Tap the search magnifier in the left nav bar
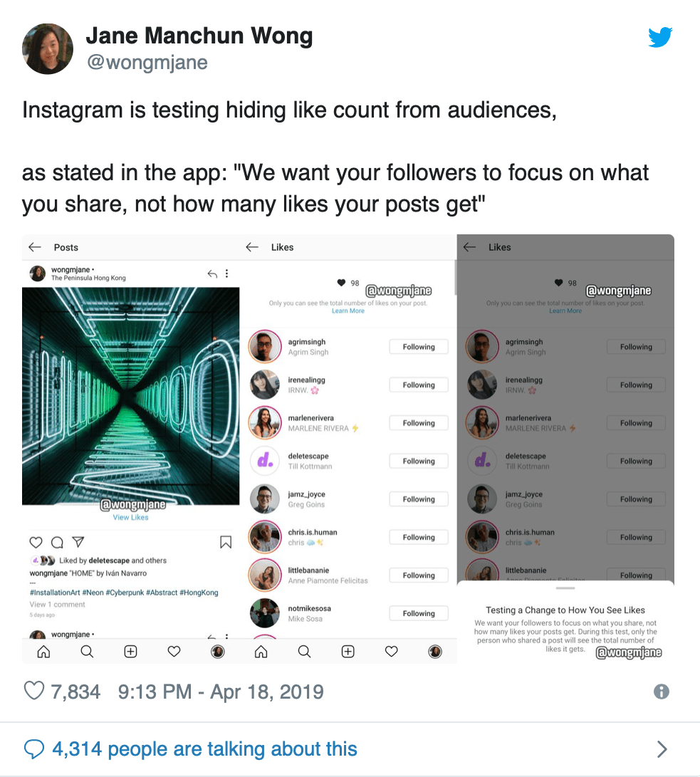The height and width of the screenshot is (777, 700). tap(87, 651)
